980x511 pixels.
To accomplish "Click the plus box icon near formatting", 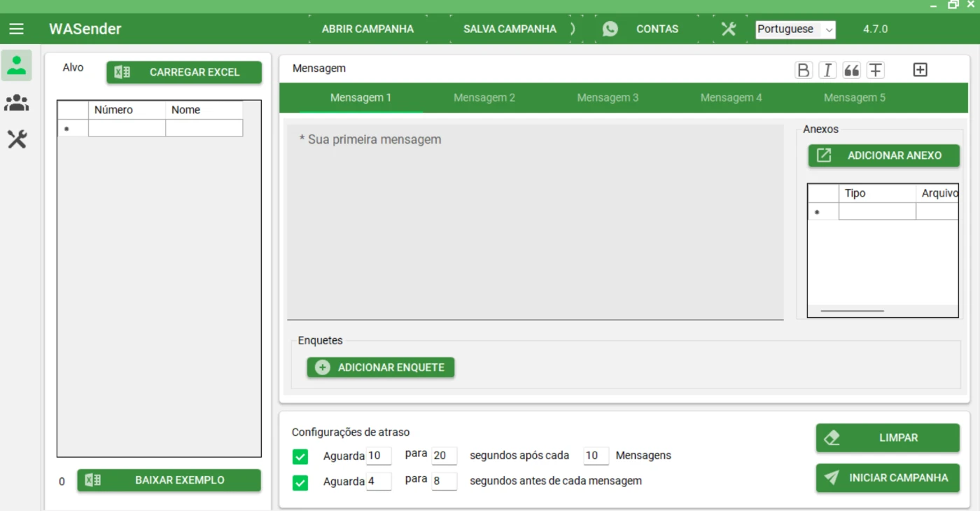I will point(920,70).
